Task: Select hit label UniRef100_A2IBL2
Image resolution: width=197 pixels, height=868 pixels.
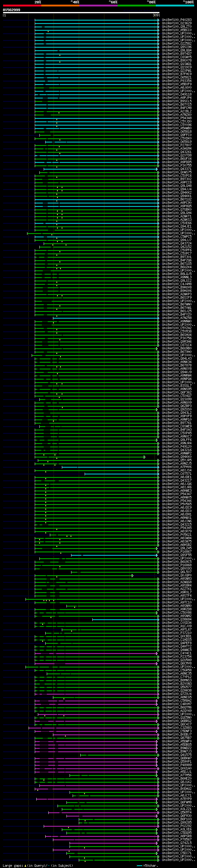Action: pyautogui.click(x=177, y=111)
